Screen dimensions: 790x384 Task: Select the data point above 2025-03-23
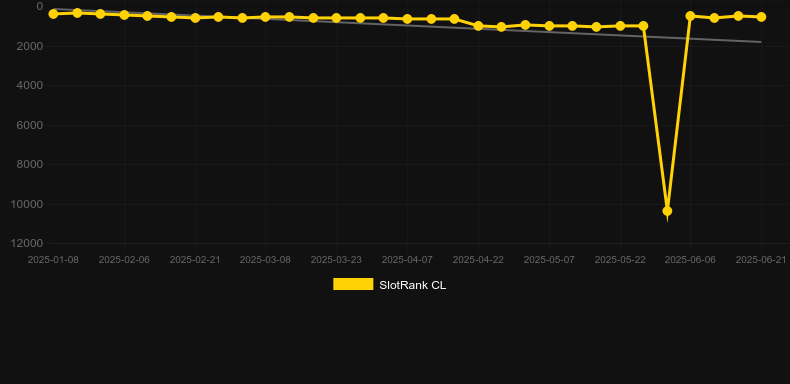click(337, 18)
